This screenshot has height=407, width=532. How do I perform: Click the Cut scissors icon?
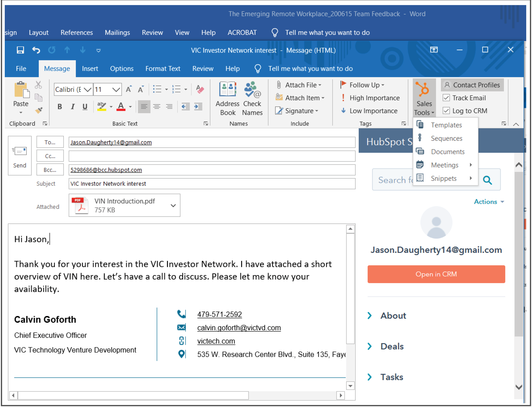tap(38, 85)
